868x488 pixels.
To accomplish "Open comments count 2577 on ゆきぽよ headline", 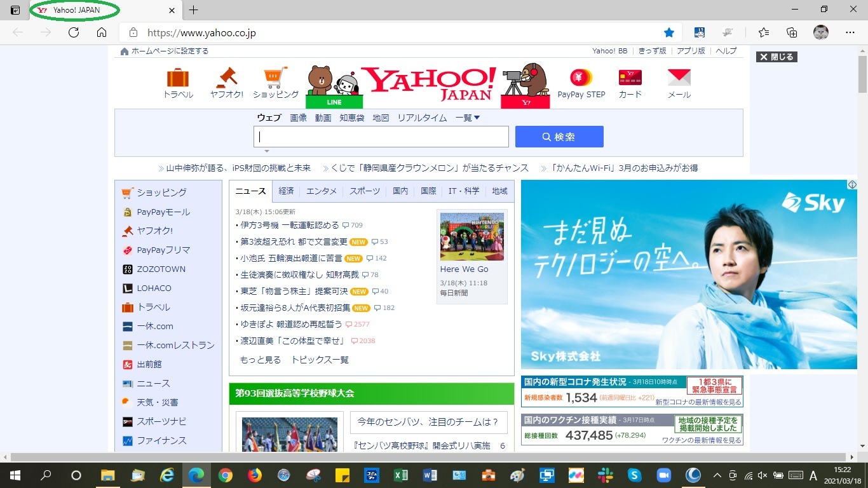I will click(x=357, y=324).
